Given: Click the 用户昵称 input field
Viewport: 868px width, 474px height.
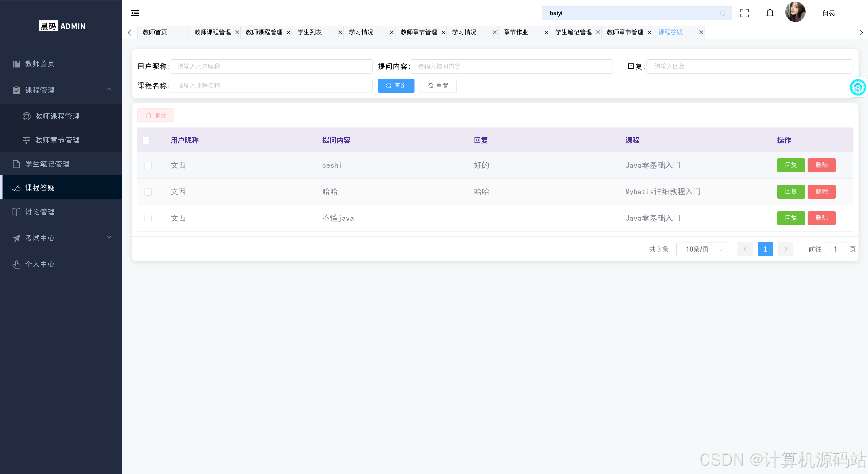Looking at the screenshot, I should coord(271,66).
